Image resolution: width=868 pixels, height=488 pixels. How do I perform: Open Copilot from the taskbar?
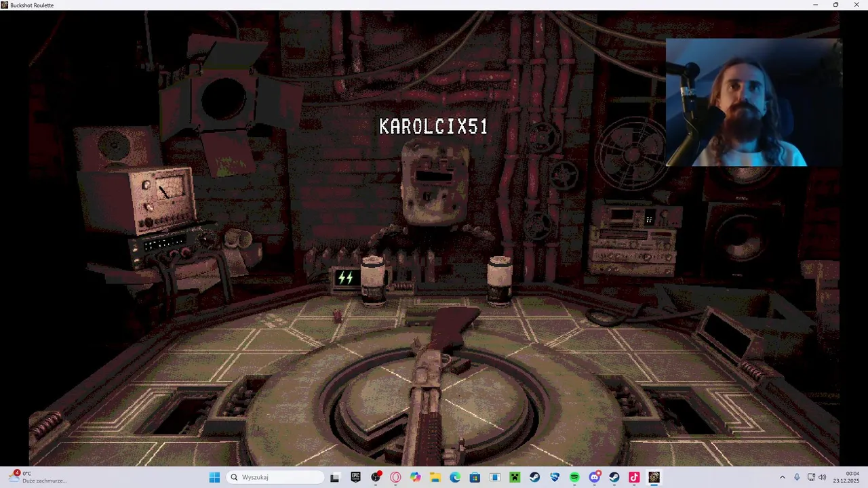(x=415, y=477)
